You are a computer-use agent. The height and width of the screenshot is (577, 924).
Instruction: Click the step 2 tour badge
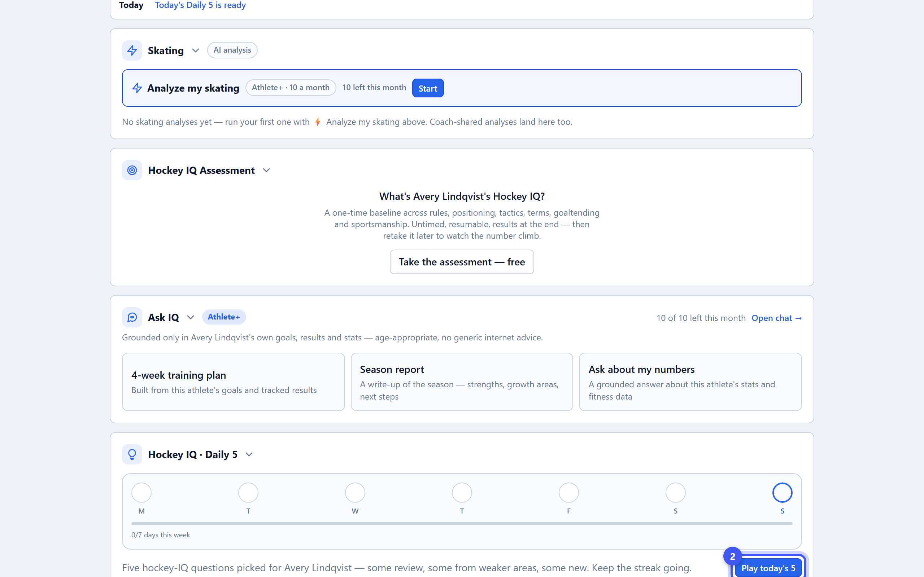pos(732,556)
